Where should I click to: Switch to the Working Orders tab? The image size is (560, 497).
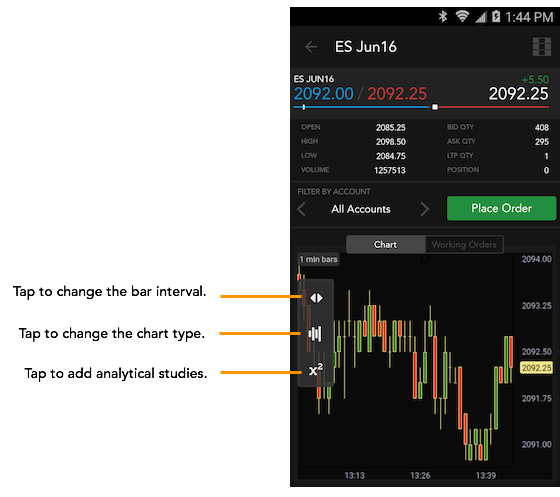click(x=464, y=245)
